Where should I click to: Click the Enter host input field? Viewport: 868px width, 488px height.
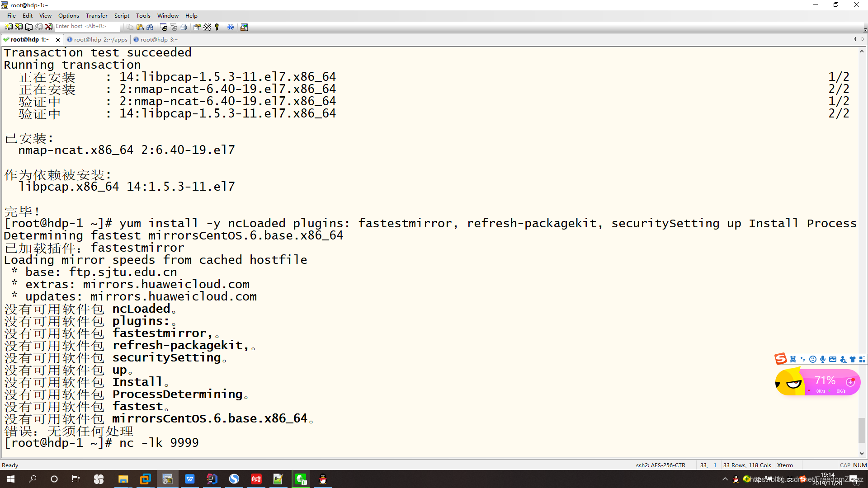coord(86,27)
